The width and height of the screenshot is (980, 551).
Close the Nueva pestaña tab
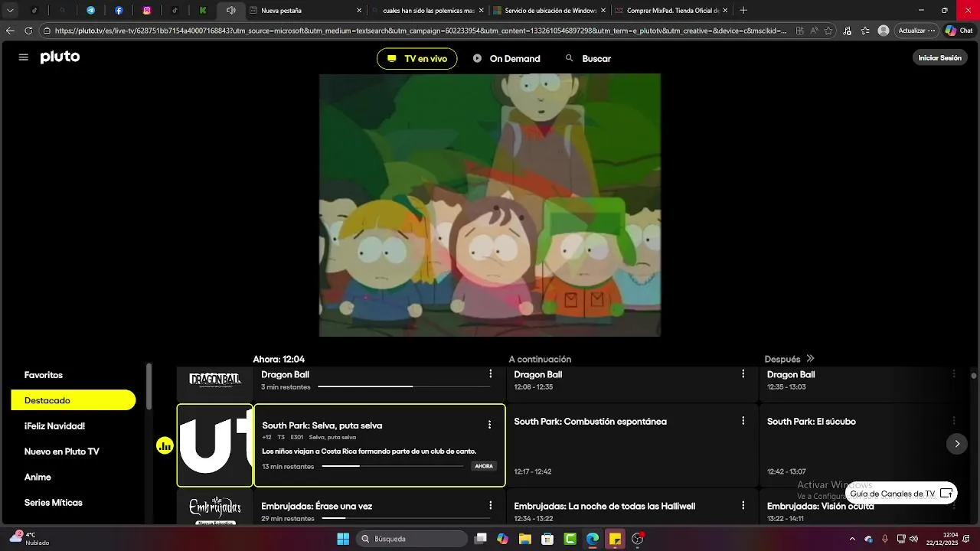(x=359, y=11)
